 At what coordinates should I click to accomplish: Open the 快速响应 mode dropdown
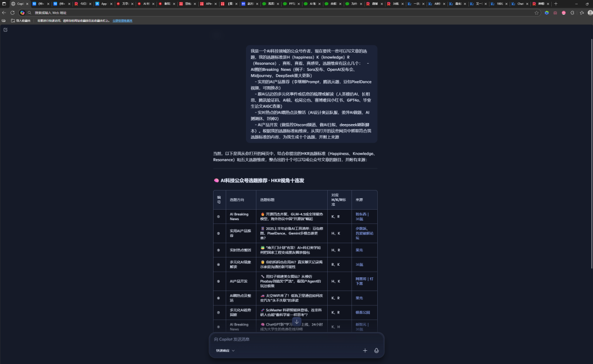[226, 350]
